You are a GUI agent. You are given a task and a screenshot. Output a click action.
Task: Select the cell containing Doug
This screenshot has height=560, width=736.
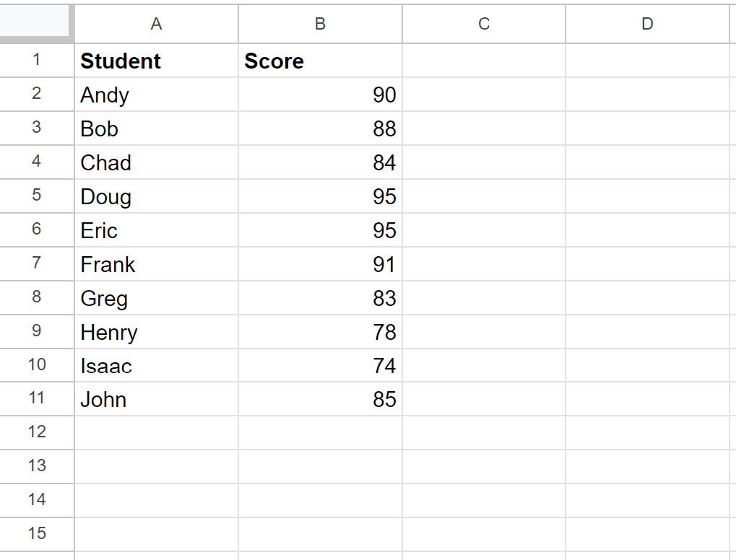[155, 196]
